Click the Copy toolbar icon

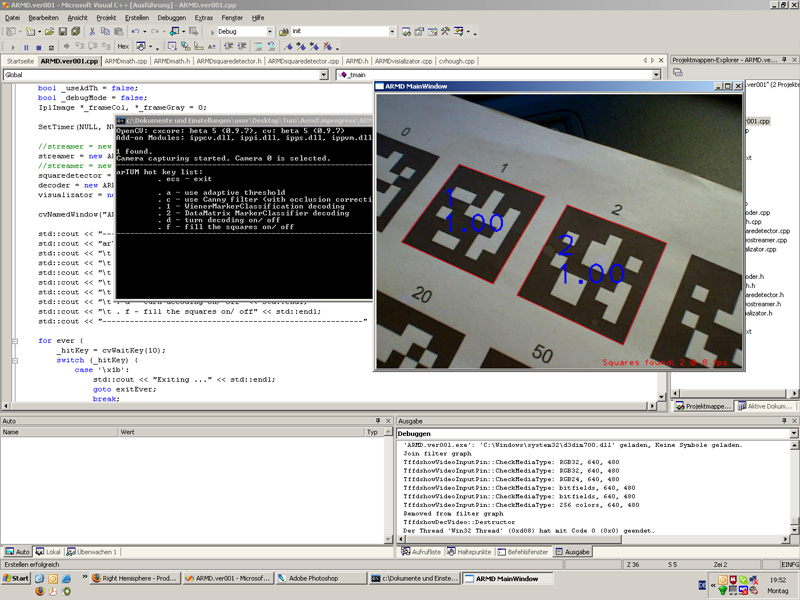point(105,32)
